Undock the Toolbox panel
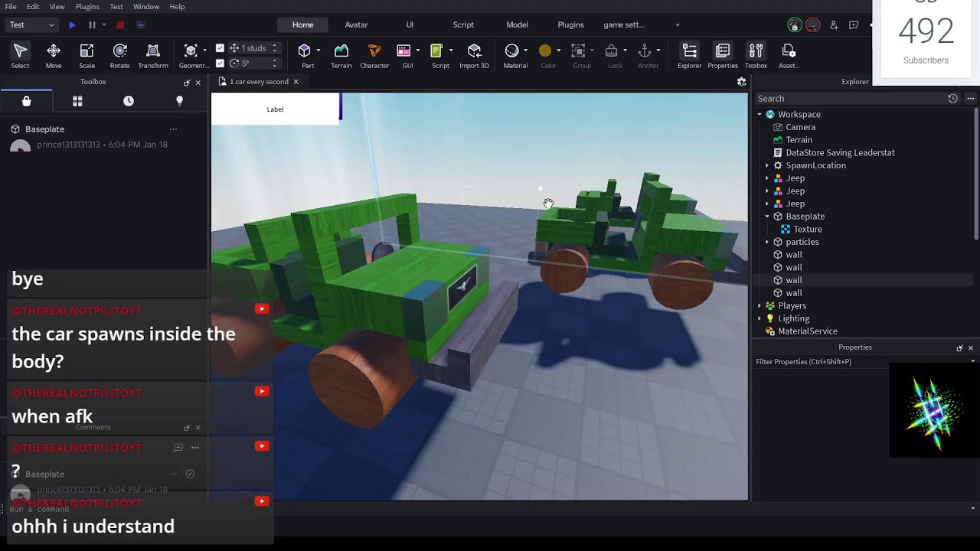The width and height of the screenshot is (980, 551). click(x=187, y=83)
